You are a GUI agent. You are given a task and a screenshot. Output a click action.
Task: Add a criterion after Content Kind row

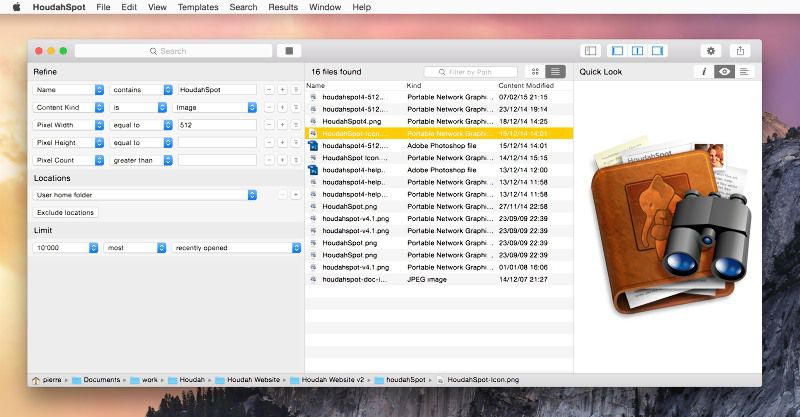[x=282, y=107]
